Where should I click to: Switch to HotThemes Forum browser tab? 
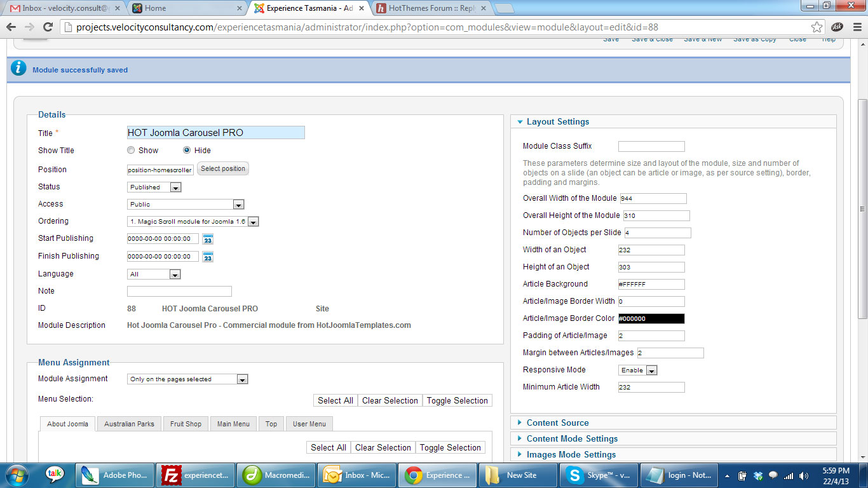tap(429, 8)
